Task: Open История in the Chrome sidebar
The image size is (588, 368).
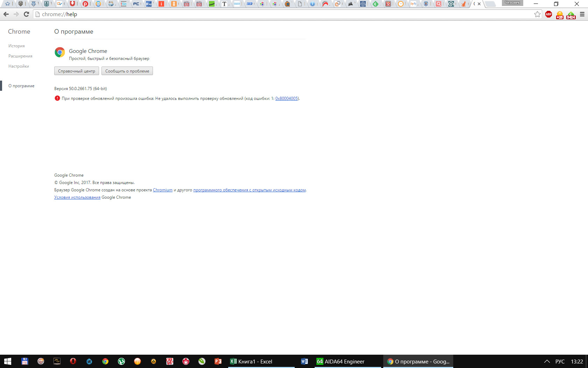Action: point(16,46)
